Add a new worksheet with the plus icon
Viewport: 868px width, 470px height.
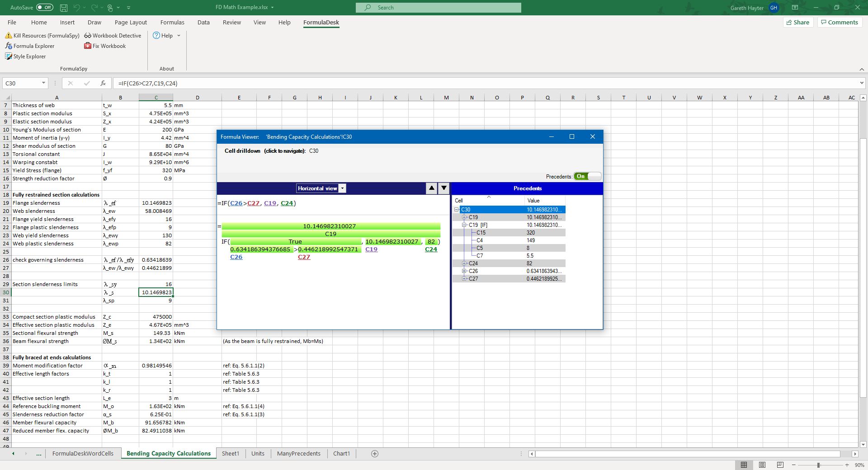coord(374,453)
